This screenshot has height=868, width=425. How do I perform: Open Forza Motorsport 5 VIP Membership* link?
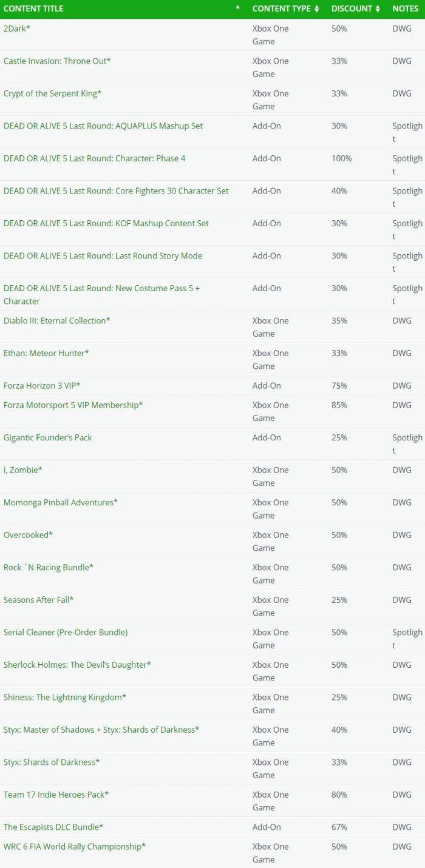[73, 405]
